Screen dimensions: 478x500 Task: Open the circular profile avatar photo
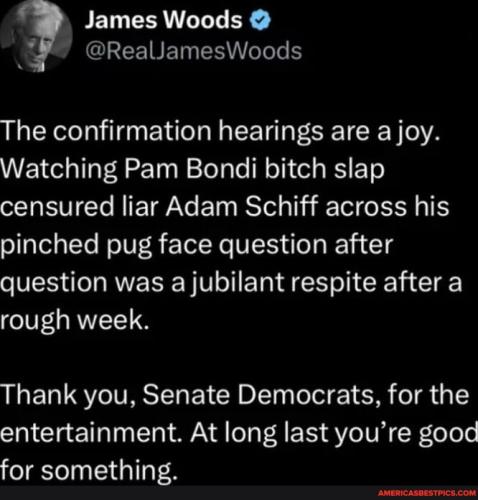pos(36,34)
